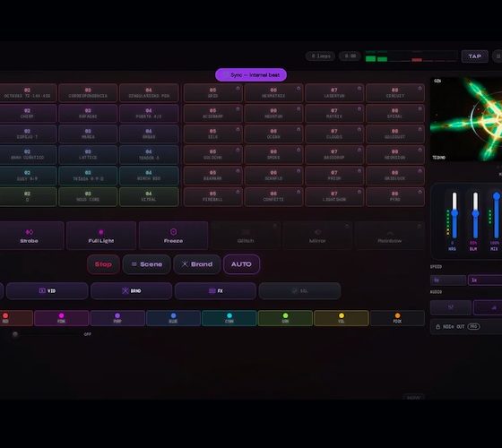Click the lock icon on the MATRIX pad
Viewport: 502px width, 448px height.
tap(359, 109)
